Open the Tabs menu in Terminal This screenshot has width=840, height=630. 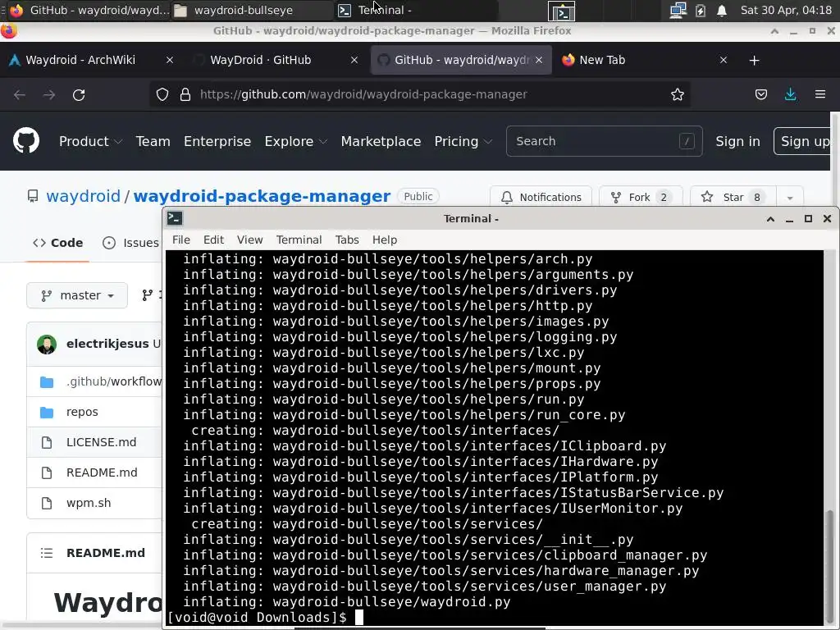pos(347,240)
